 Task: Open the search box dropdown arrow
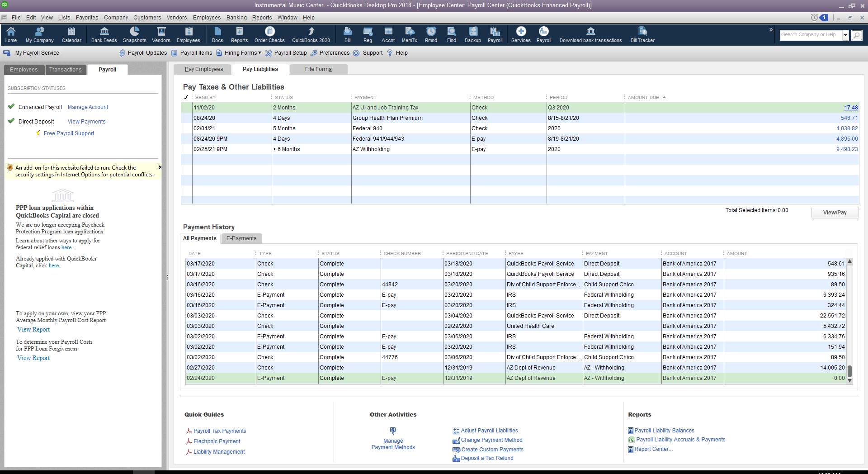click(x=845, y=35)
